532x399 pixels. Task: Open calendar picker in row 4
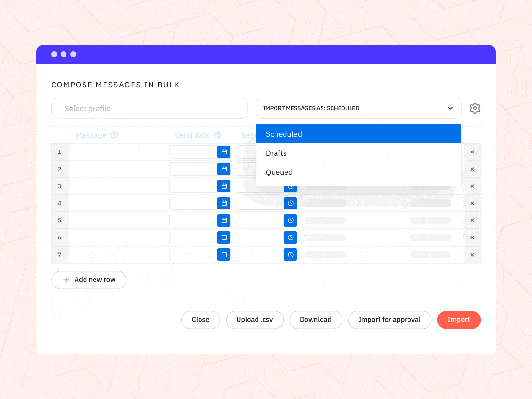[x=224, y=203]
